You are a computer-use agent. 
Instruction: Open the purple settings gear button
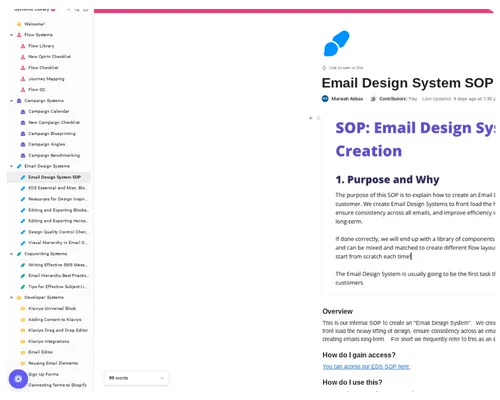pos(18,379)
